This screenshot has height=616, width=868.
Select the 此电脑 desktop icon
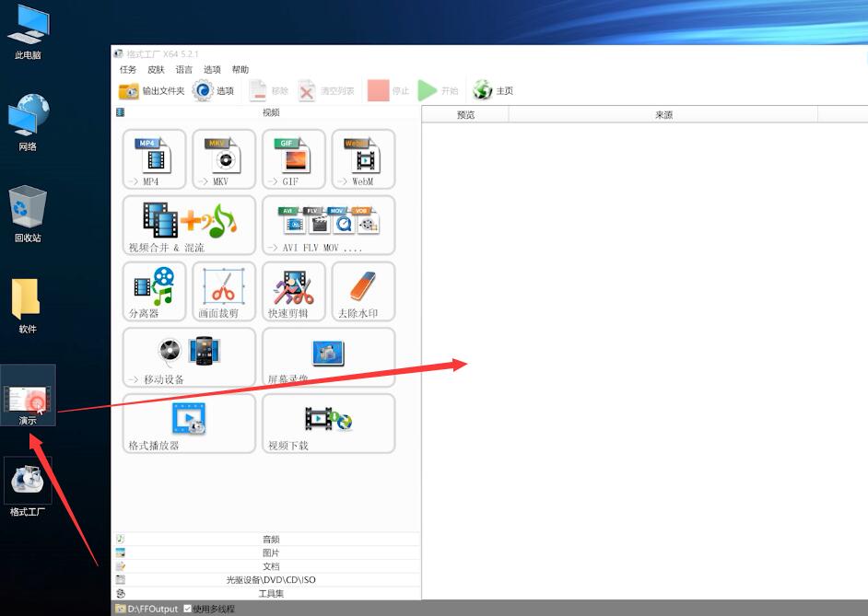(28, 33)
